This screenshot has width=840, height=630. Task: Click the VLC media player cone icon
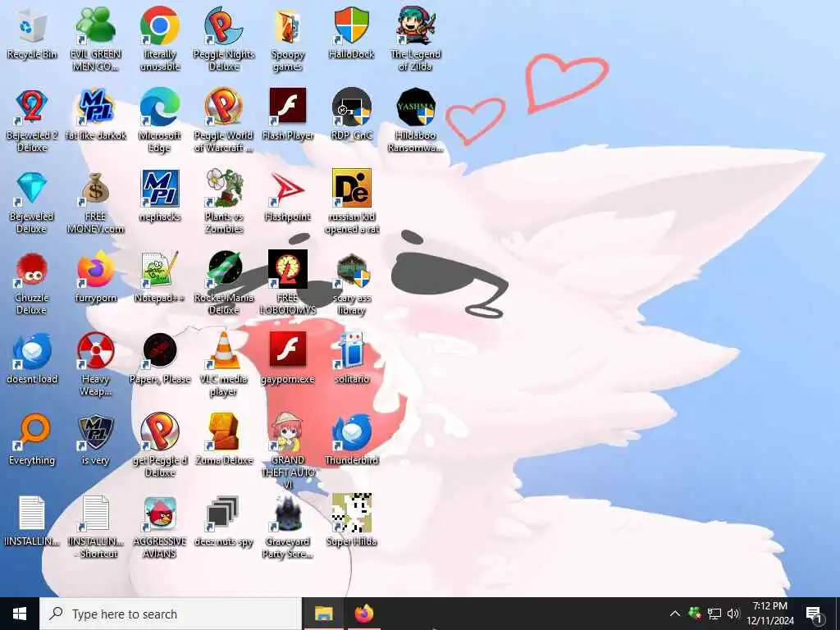pos(224,351)
